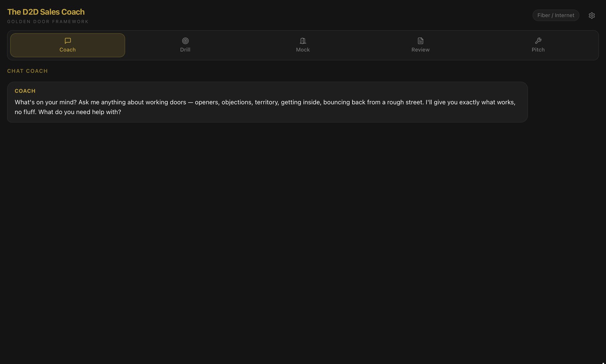
Task: Open settings with the gear icon
Action: (592, 15)
